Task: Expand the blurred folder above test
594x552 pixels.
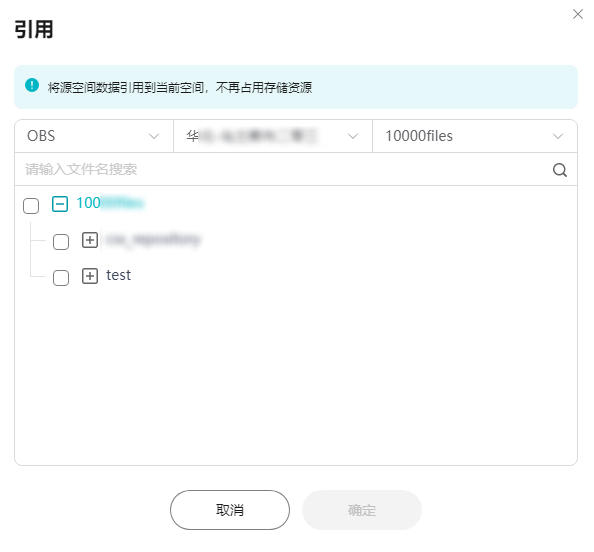Action: tap(90, 240)
